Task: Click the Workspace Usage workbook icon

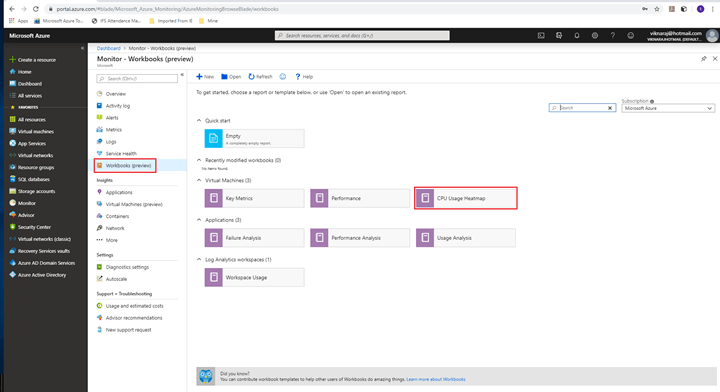Action: [x=214, y=277]
